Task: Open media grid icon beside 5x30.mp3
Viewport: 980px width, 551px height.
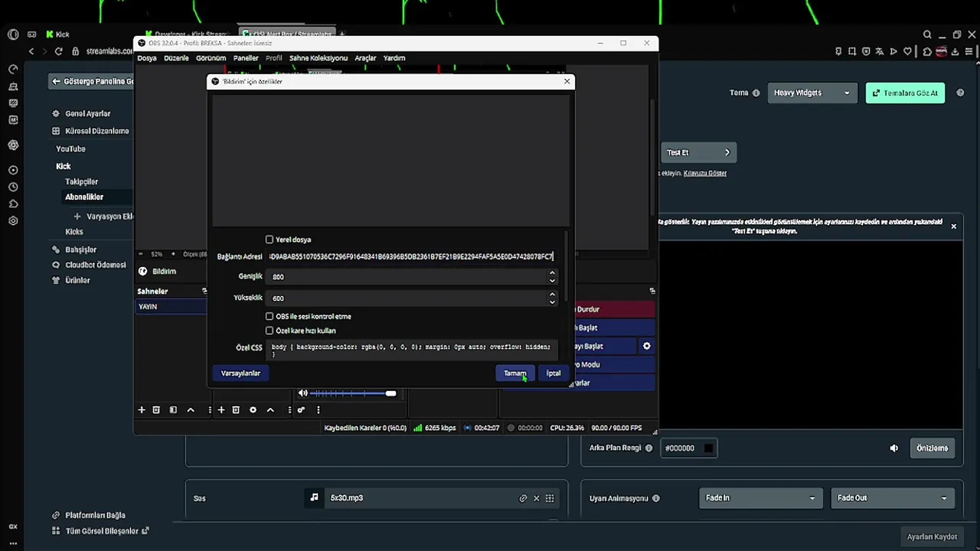Action: point(550,498)
